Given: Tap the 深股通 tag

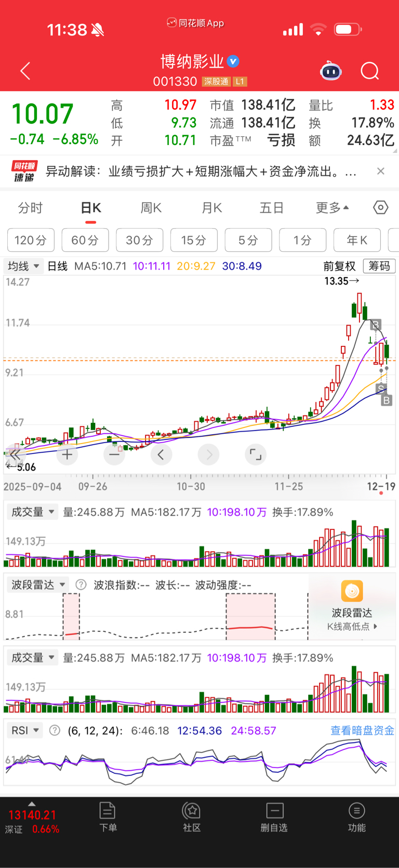Looking at the screenshot, I should 216,82.
